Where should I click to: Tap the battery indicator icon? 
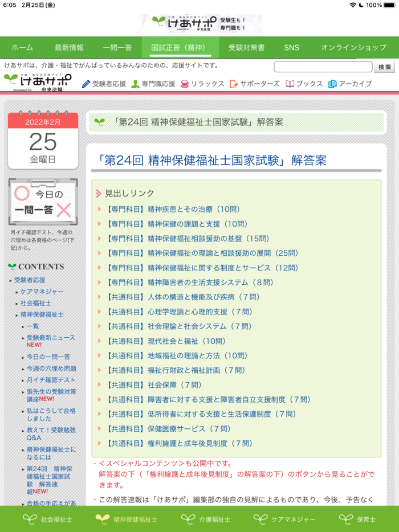pos(390,5)
